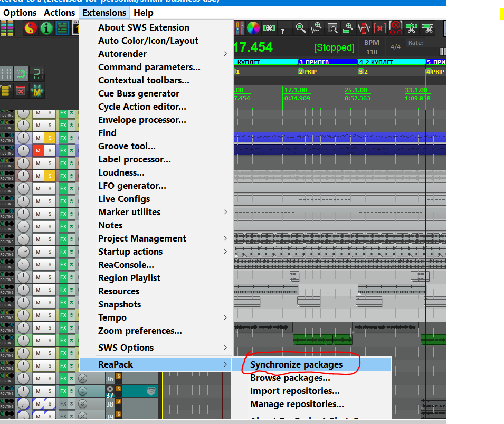Click the waveform with red bar icon
Viewport: 504px width, 424px height.
click(x=364, y=28)
